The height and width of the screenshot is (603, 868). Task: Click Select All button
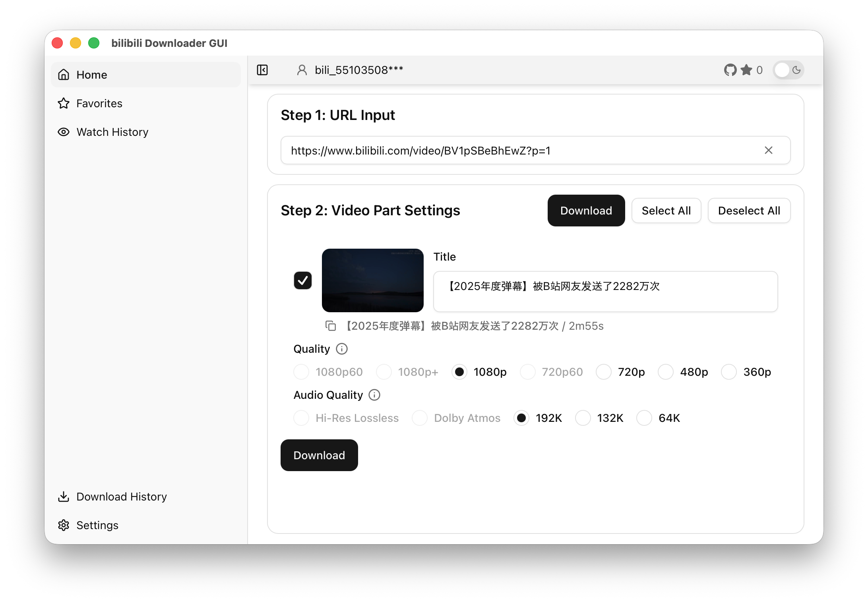666,211
